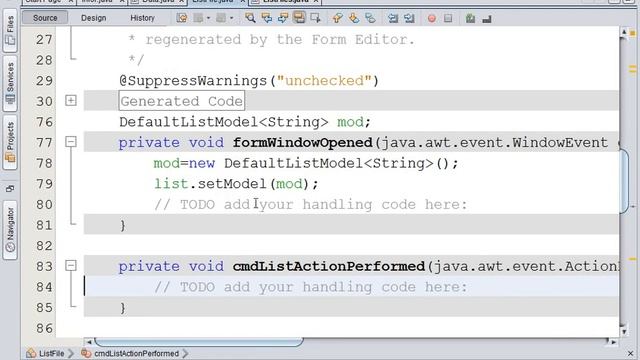Jump to Last Edit location icon
The image size is (640, 360).
pyautogui.click(x=182, y=18)
